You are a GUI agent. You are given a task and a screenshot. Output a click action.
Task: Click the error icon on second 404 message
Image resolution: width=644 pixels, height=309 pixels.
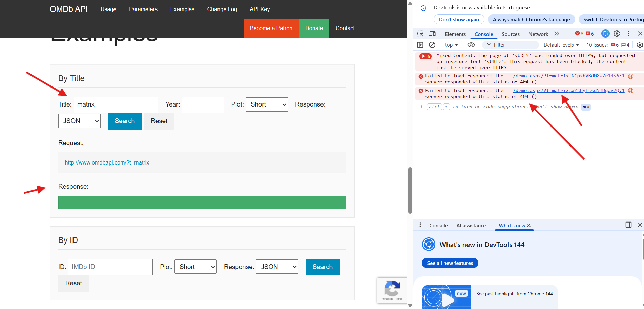point(421,91)
